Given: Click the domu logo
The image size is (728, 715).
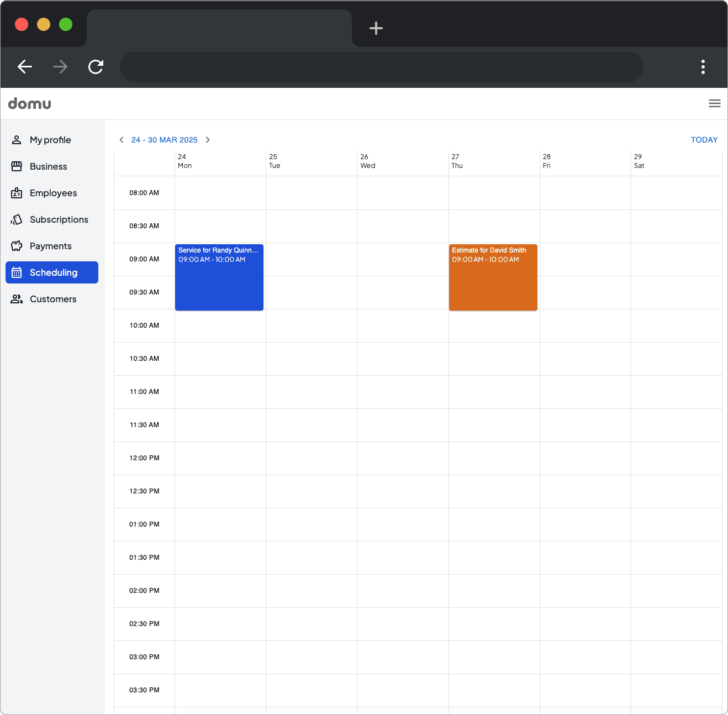Looking at the screenshot, I should [30, 103].
